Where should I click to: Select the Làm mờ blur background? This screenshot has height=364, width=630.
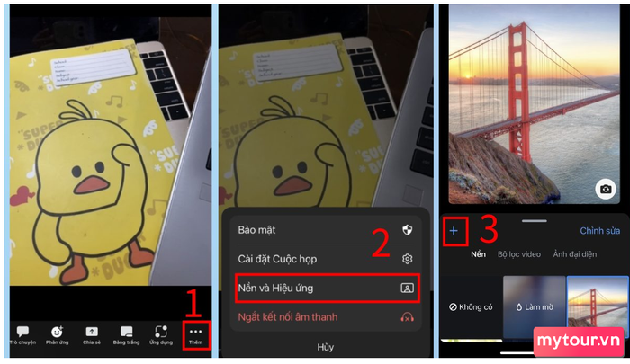pos(535,307)
